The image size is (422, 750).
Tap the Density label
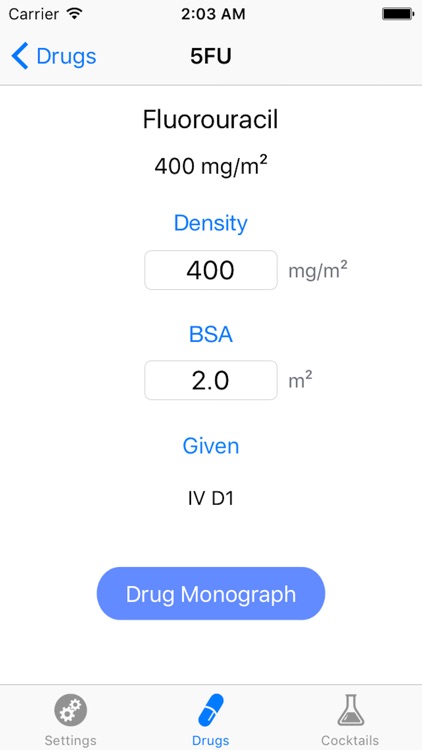[211, 223]
